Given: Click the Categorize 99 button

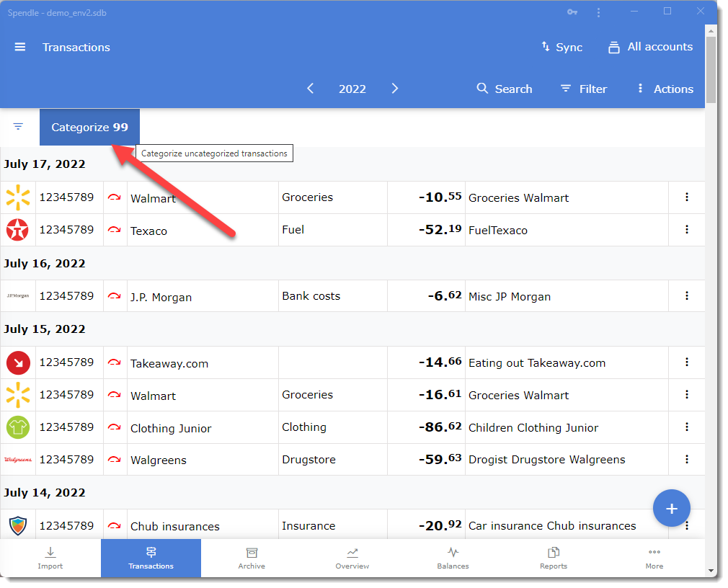Looking at the screenshot, I should 89,127.
